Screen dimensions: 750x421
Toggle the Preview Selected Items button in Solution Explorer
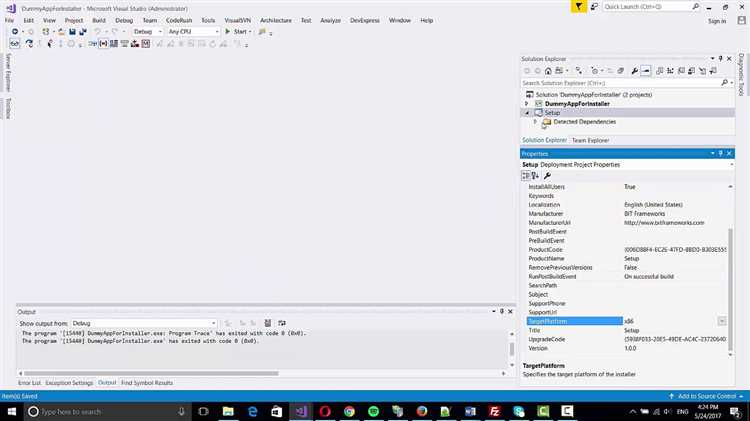pos(646,71)
